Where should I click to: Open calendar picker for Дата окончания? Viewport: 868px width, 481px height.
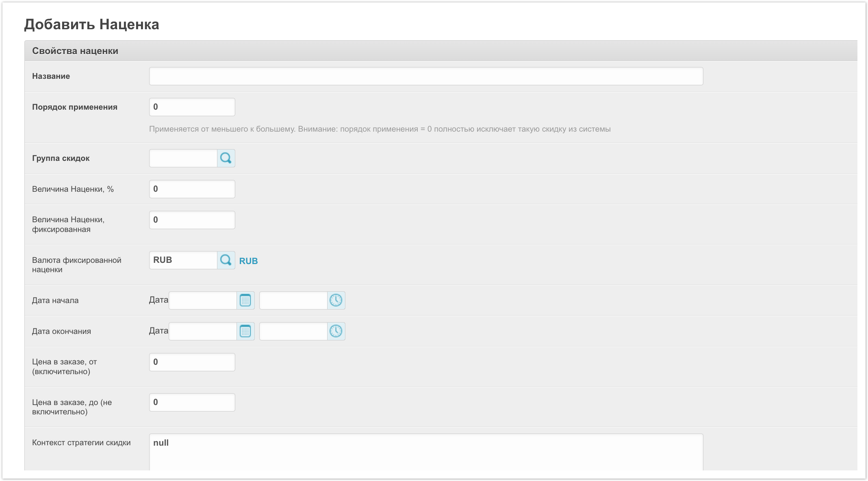245,331
